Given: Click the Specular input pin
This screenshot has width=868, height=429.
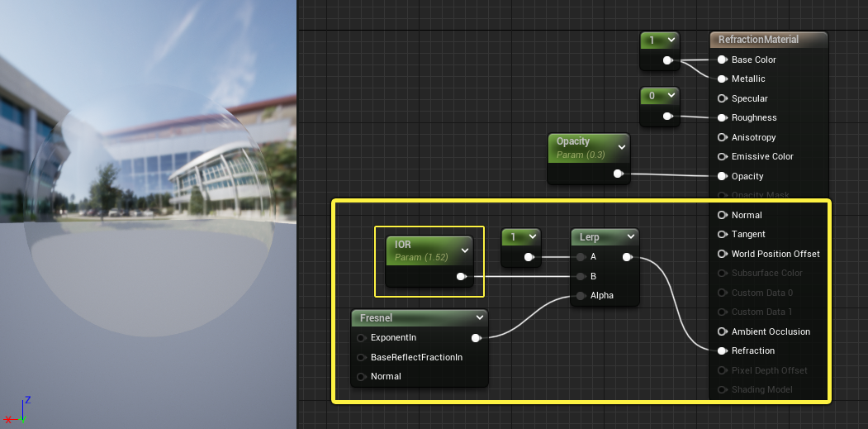Looking at the screenshot, I should (x=722, y=98).
